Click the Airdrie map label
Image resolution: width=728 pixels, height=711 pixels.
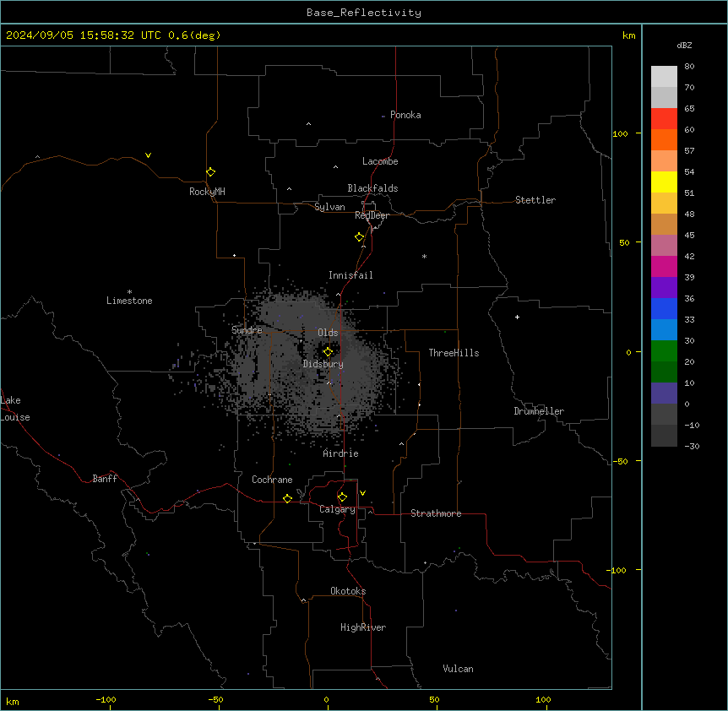(341, 453)
